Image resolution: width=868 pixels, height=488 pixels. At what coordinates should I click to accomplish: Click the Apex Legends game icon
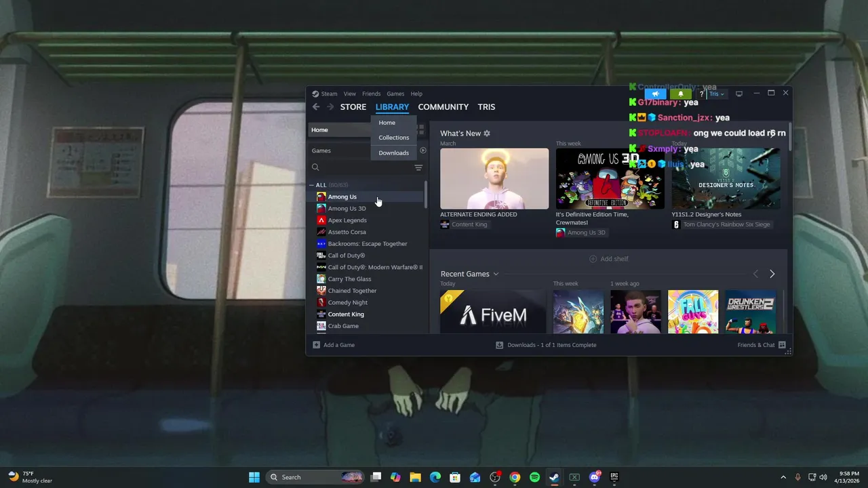tap(321, 220)
